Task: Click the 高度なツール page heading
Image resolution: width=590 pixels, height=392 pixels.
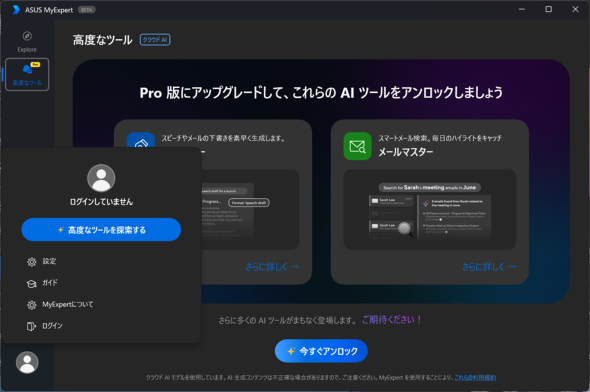Action: [102, 40]
